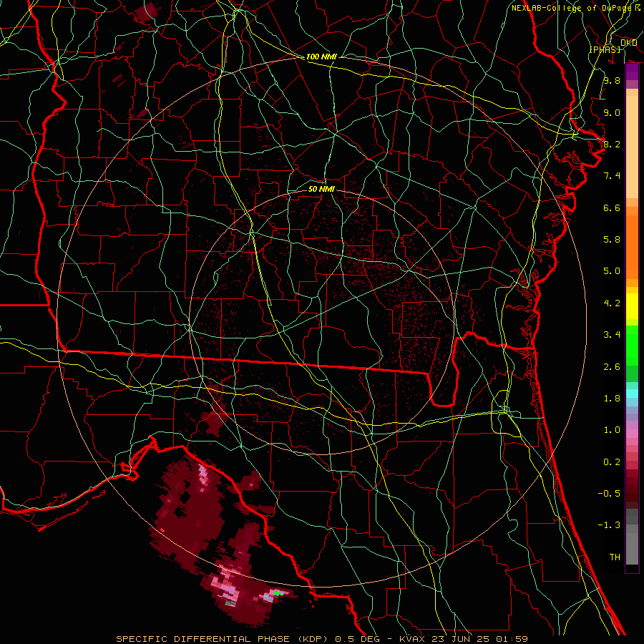644x644 pixels.
Task: Pick the bright green band in the legend
Action: coord(632,346)
